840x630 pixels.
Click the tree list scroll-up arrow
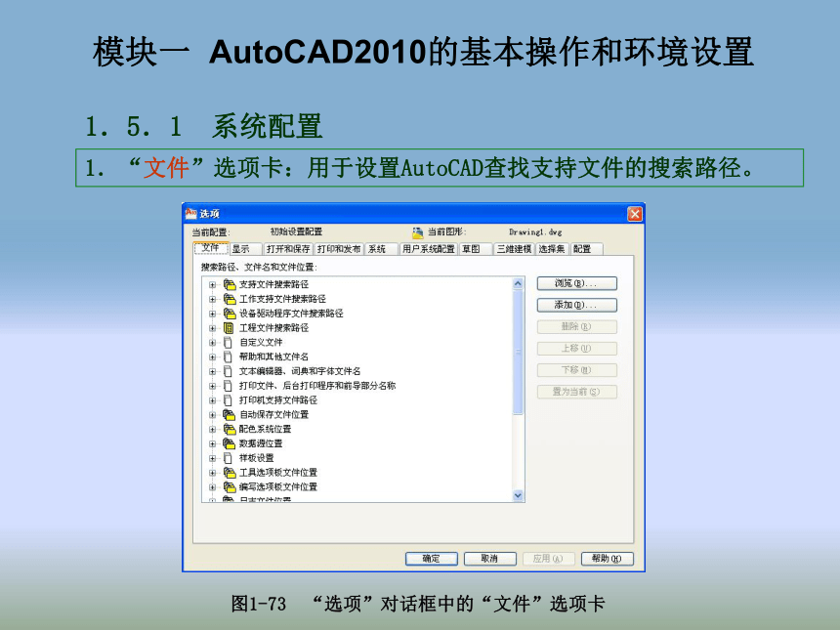(x=518, y=283)
